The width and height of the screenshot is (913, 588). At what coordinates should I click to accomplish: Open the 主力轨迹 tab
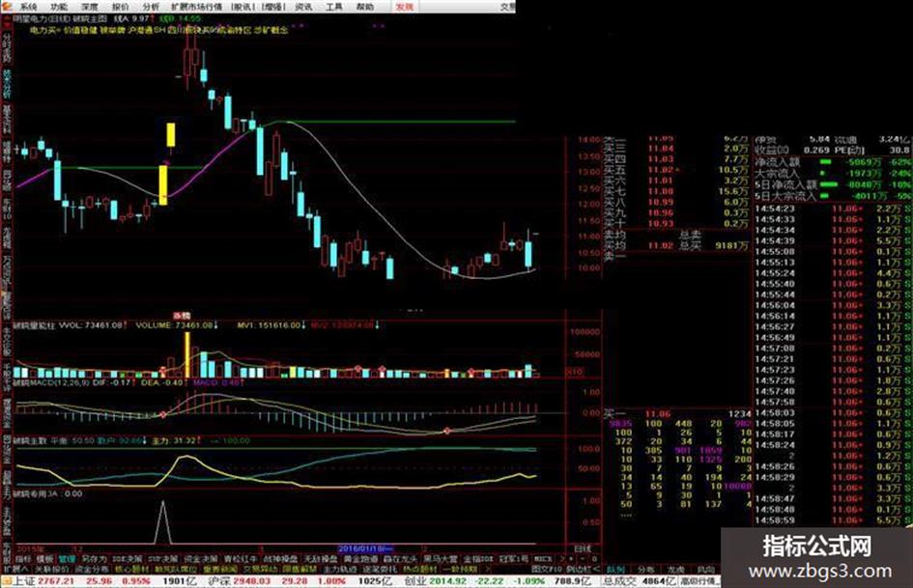click(x=340, y=568)
